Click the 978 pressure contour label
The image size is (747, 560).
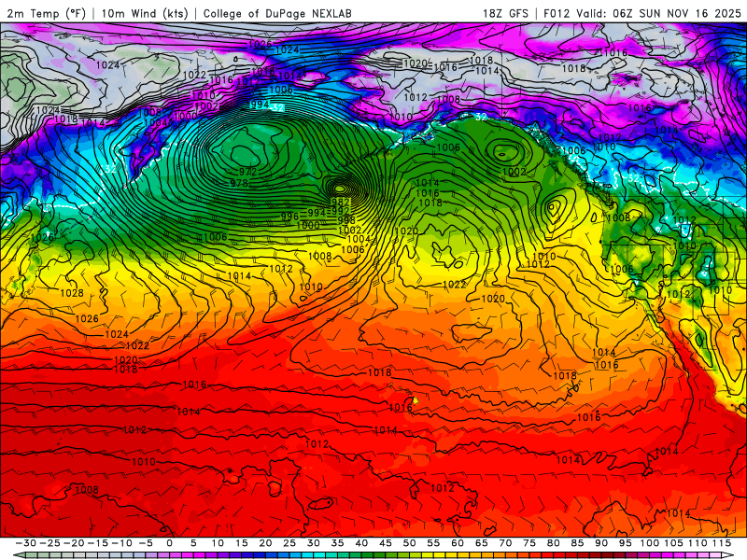click(239, 183)
